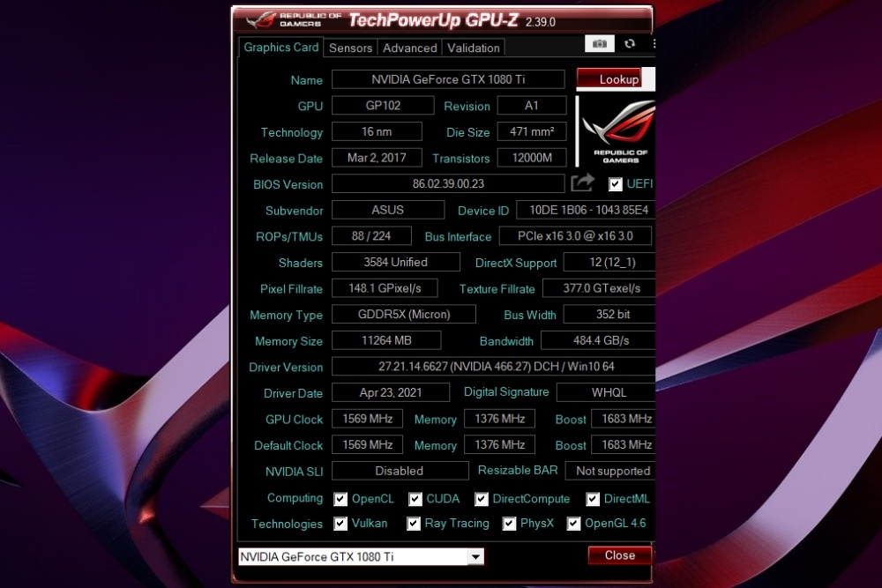Viewport: 882px width, 588px height.
Task: Open the three-dot menu icon
Action: pos(653,44)
